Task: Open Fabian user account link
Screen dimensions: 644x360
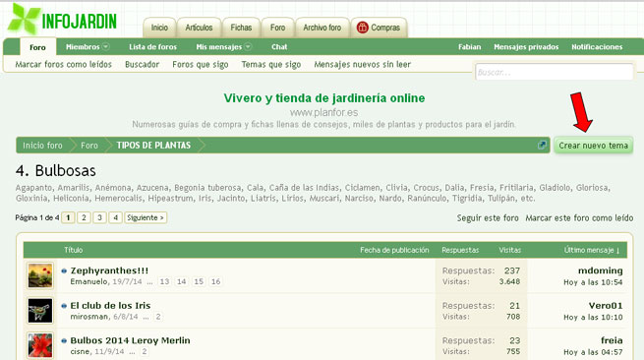Action: (469, 47)
